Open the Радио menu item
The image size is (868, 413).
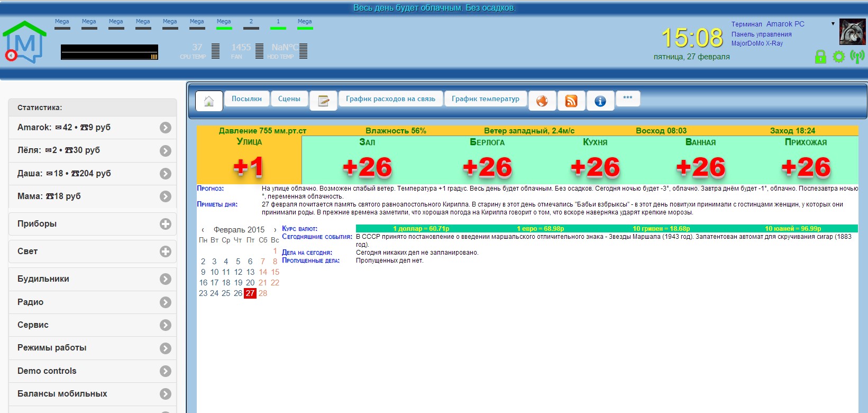point(93,302)
